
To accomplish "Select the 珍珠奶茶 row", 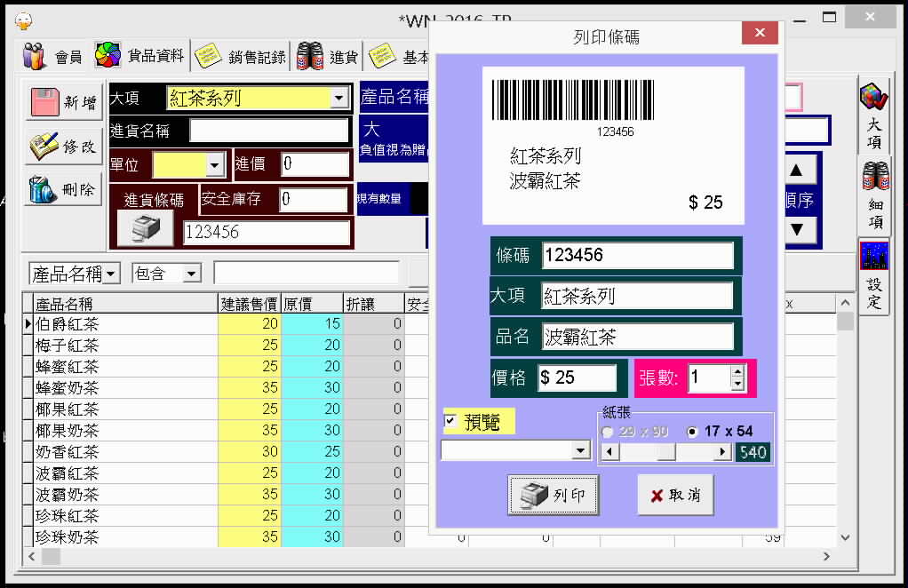I will (213, 537).
